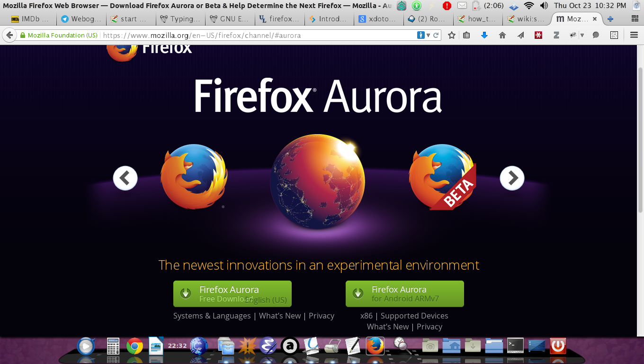Image resolution: width=644 pixels, height=364 pixels.
Task: Click the Z extension toolbar icon
Action: coord(556,35)
